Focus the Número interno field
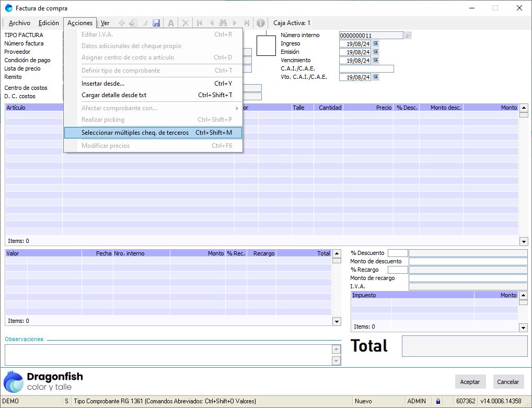Viewport: 532px width, 408px height. point(371,36)
